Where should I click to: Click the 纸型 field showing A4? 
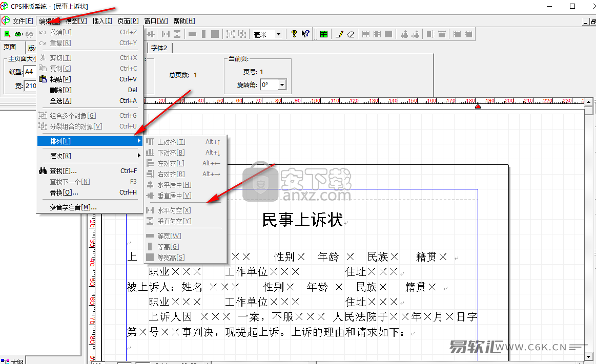tap(30, 71)
